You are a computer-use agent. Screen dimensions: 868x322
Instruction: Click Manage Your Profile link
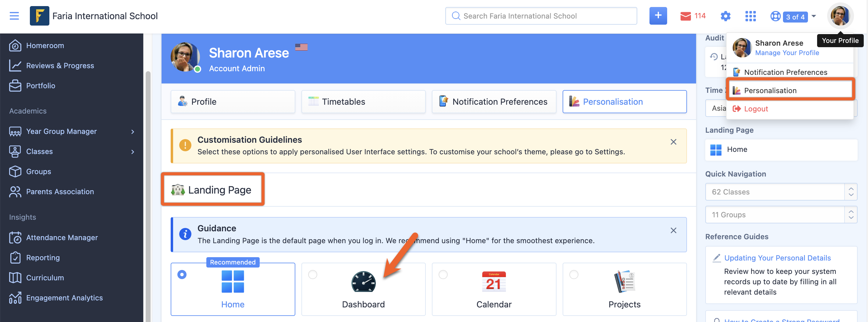[787, 53]
